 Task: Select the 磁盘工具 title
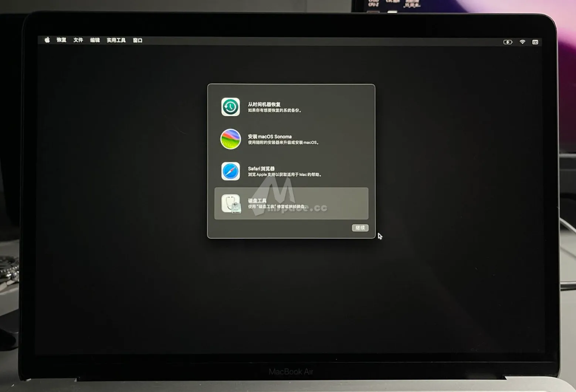coord(257,201)
